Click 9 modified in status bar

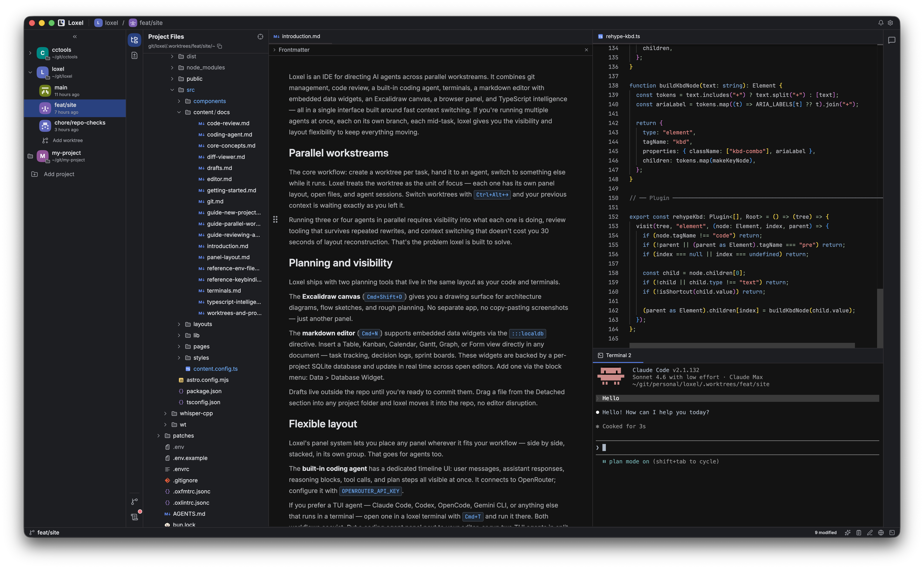[x=825, y=533]
